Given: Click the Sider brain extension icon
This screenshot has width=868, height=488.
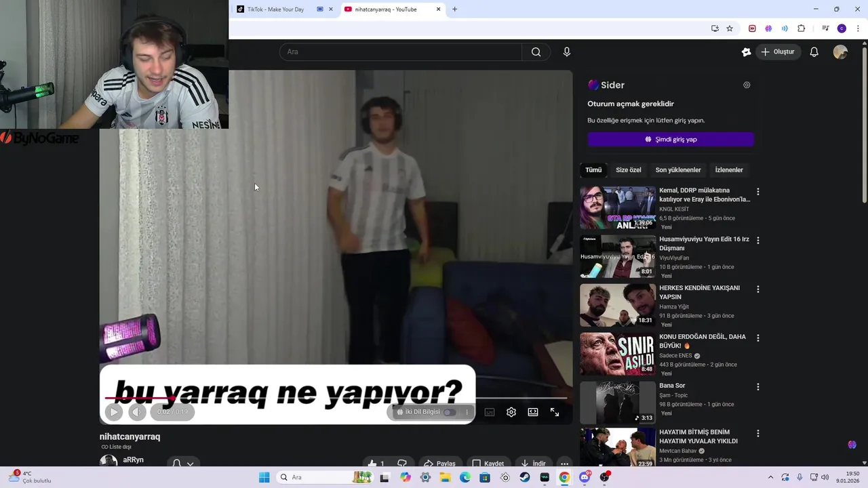Looking at the screenshot, I should tap(768, 28).
